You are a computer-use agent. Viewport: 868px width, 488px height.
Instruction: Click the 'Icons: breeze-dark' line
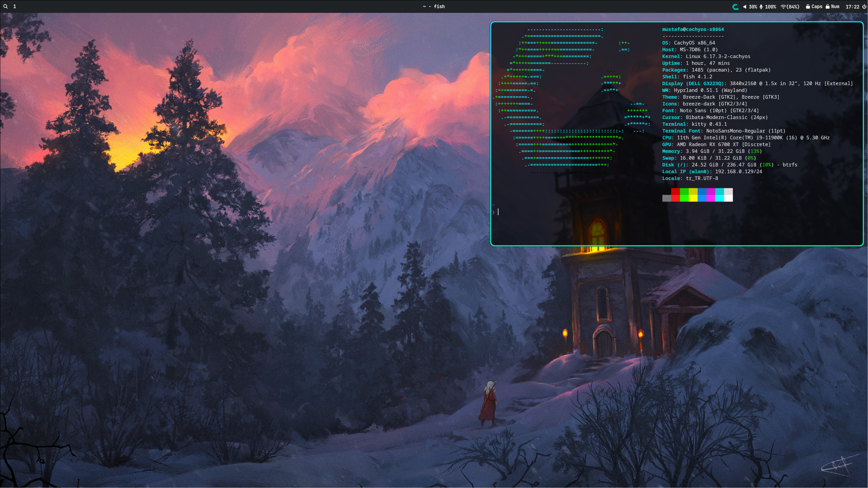click(705, 104)
